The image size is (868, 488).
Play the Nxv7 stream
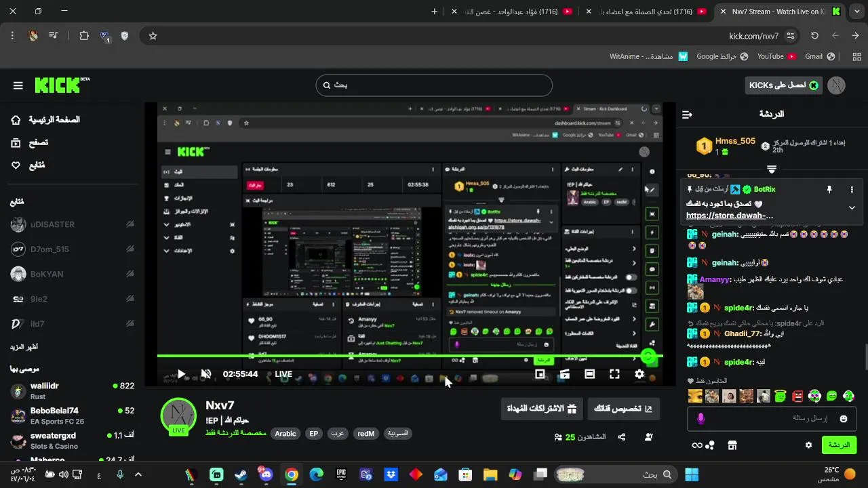click(x=181, y=374)
